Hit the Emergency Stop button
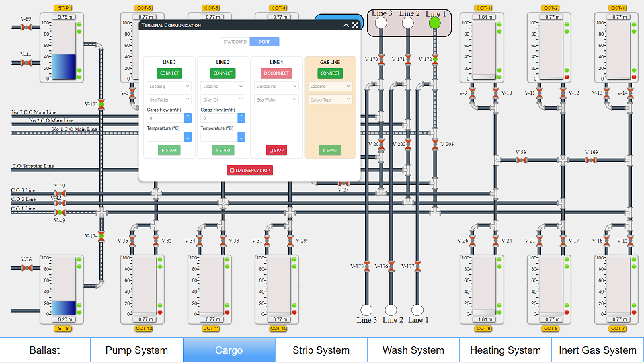This screenshot has width=644, height=363. 249,171
